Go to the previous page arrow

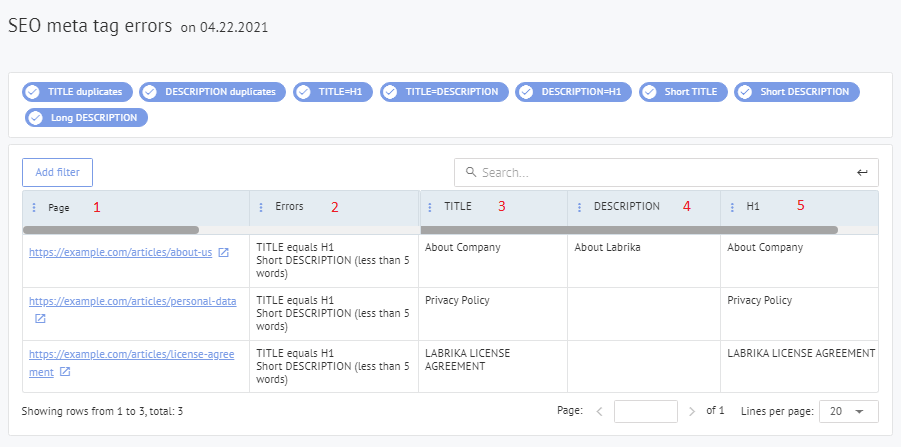pos(599,412)
